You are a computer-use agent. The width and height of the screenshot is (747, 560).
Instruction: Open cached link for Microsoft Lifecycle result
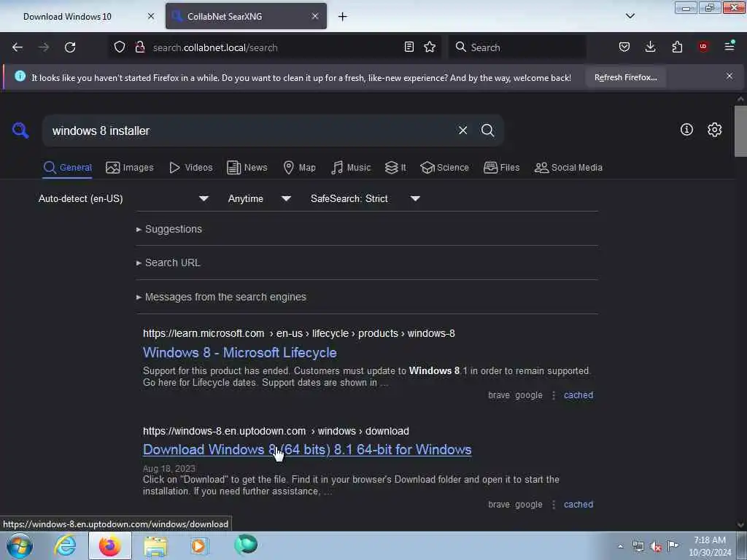point(578,395)
